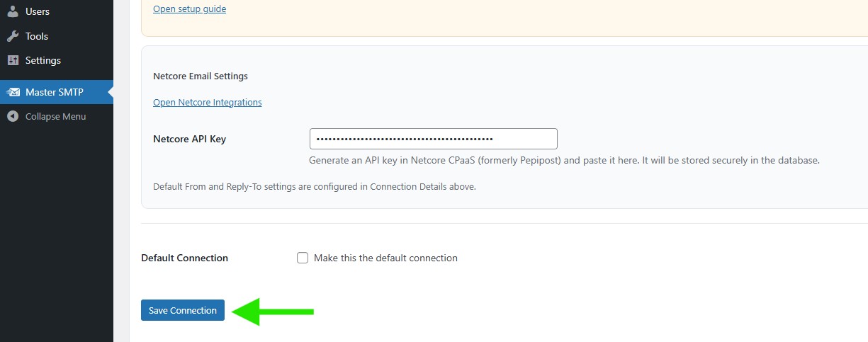Focus the Netcore API Key password field

(x=433, y=139)
